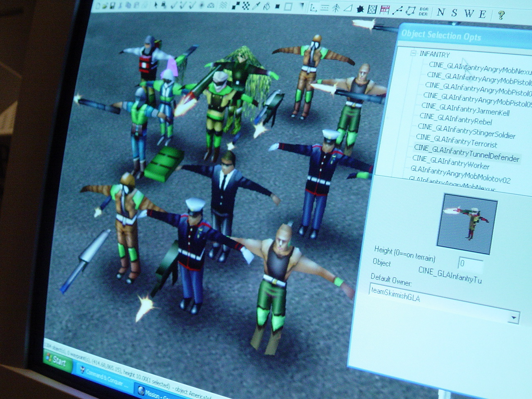
Task: Click the 'Object Selection Opts' panel title
Action: 441,35
